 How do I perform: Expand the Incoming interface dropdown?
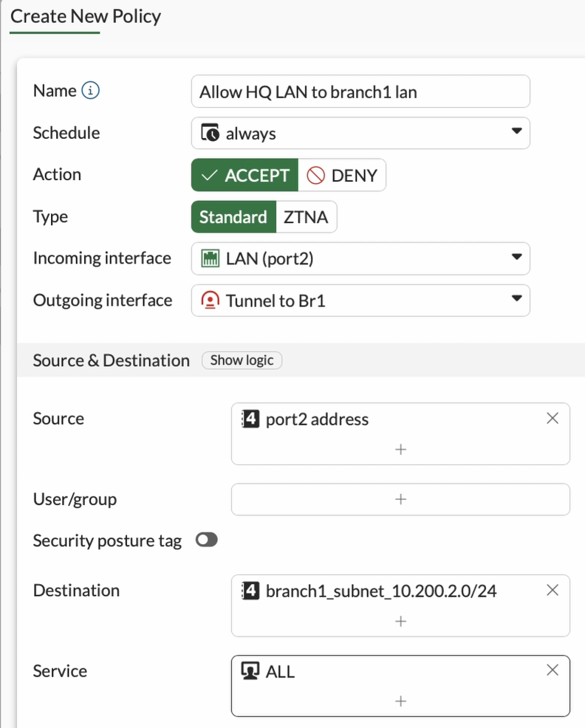[360, 258]
